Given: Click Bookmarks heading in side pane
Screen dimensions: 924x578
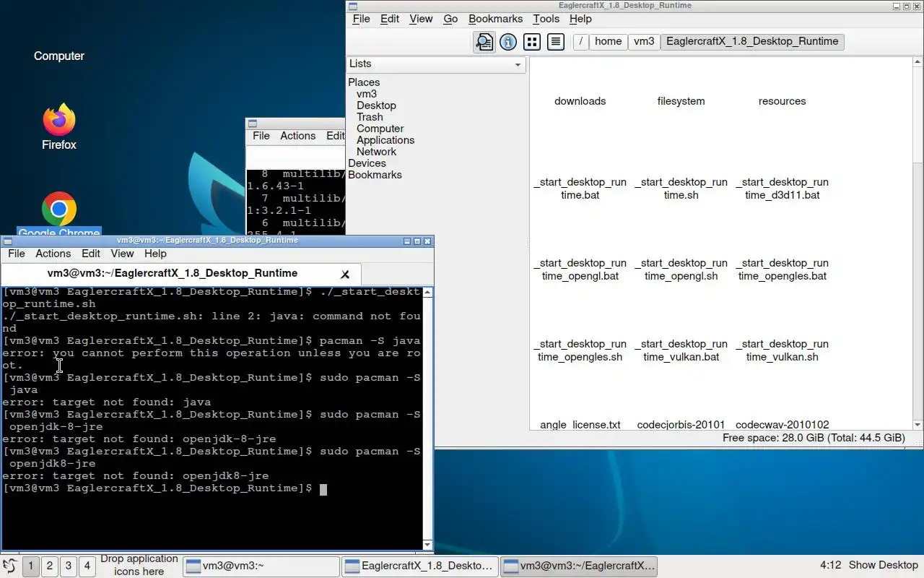Looking at the screenshot, I should (375, 175).
